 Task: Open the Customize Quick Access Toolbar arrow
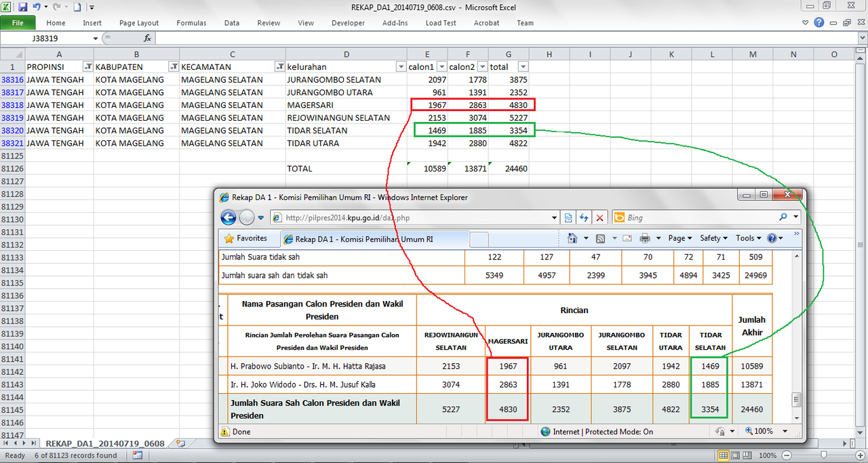tap(92, 8)
